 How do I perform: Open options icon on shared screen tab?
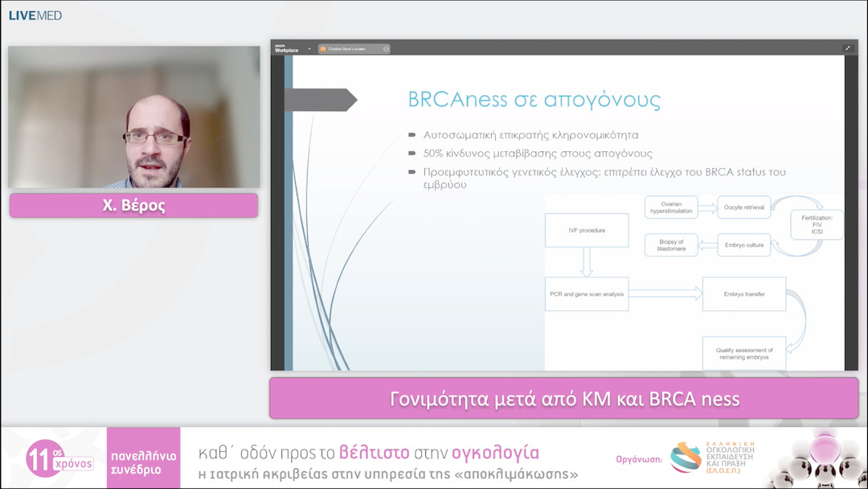tap(386, 49)
